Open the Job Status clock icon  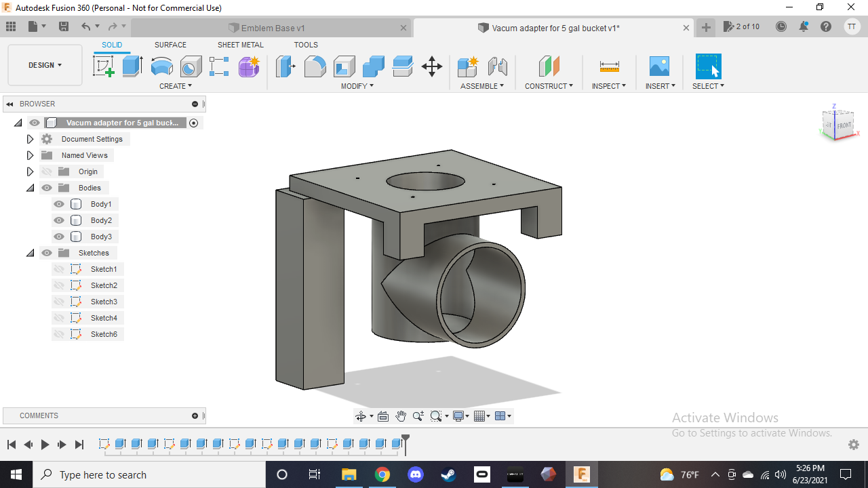[x=781, y=27]
